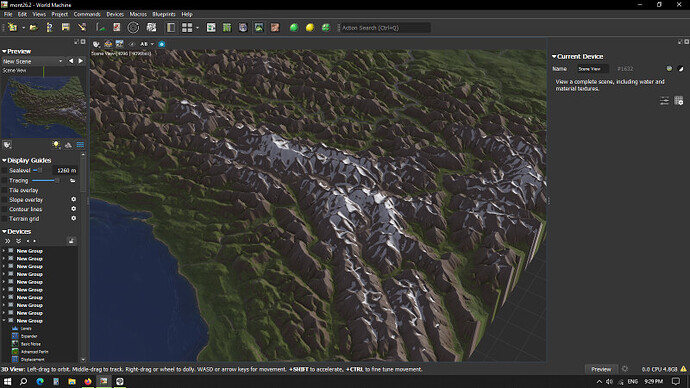Open Terrain grid gear settings
The width and height of the screenshot is (690, 388).
(73, 218)
